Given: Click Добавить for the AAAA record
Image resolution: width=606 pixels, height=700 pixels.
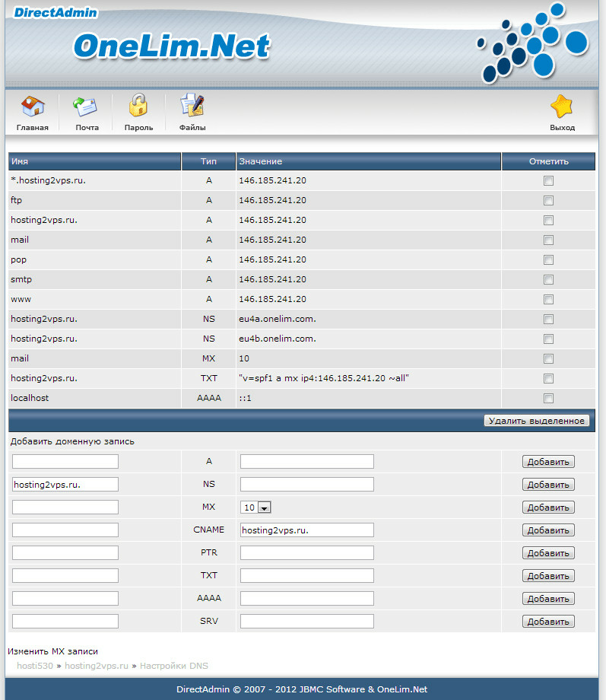Looking at the screenshot, I should (548, 599).
